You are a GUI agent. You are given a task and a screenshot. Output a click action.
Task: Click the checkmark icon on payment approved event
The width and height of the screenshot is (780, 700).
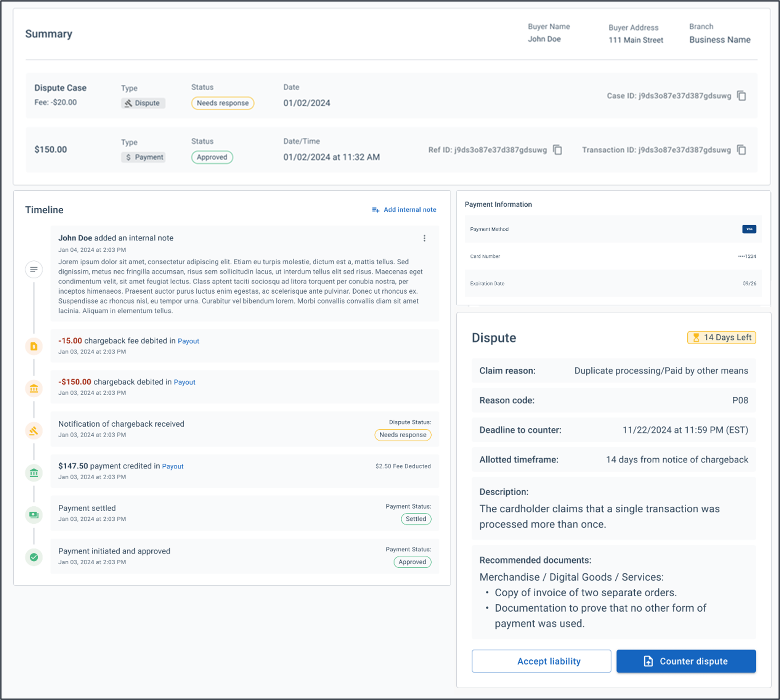coord(34,557)
